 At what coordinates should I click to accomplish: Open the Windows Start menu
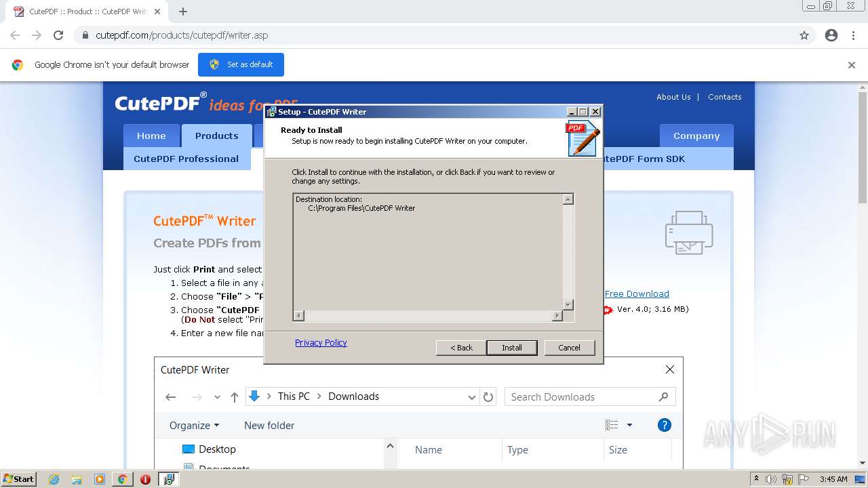[x=18, y=479]
